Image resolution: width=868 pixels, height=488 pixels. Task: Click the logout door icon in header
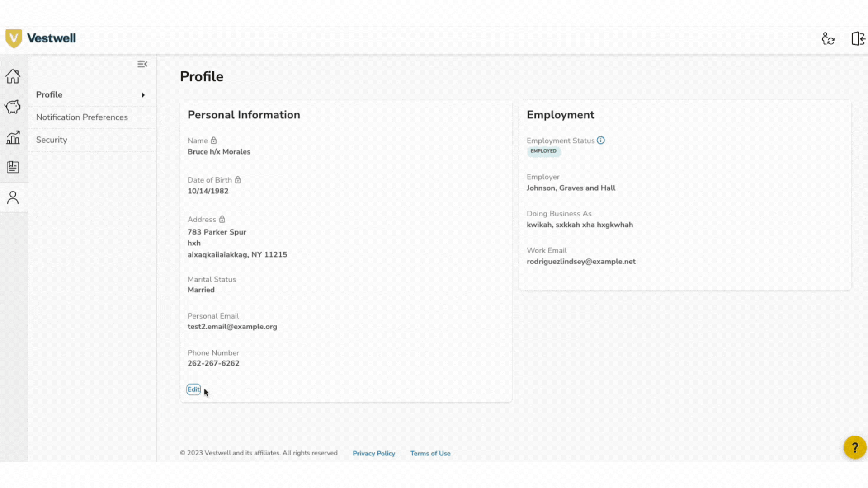(x=858, y=39)
